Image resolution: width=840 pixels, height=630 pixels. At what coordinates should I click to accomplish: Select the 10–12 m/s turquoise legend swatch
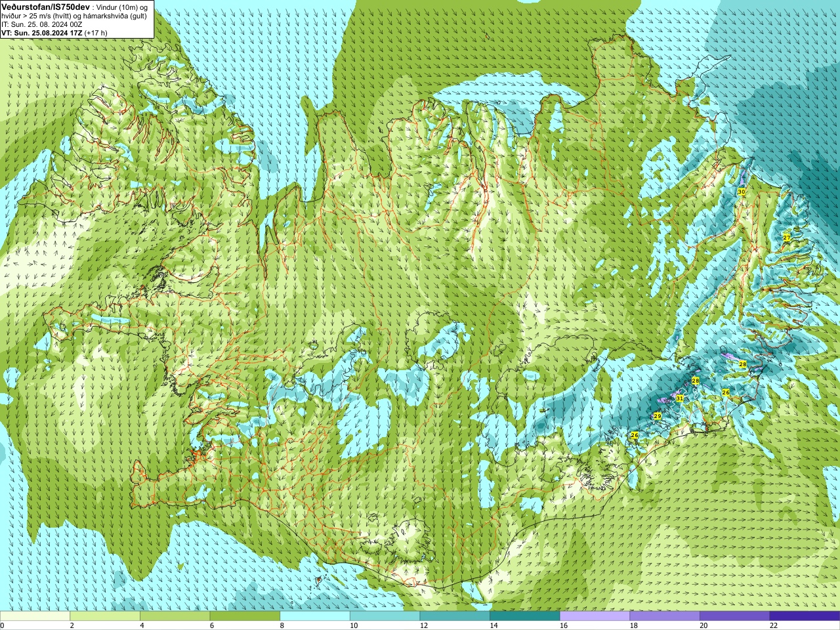[385, 616]
